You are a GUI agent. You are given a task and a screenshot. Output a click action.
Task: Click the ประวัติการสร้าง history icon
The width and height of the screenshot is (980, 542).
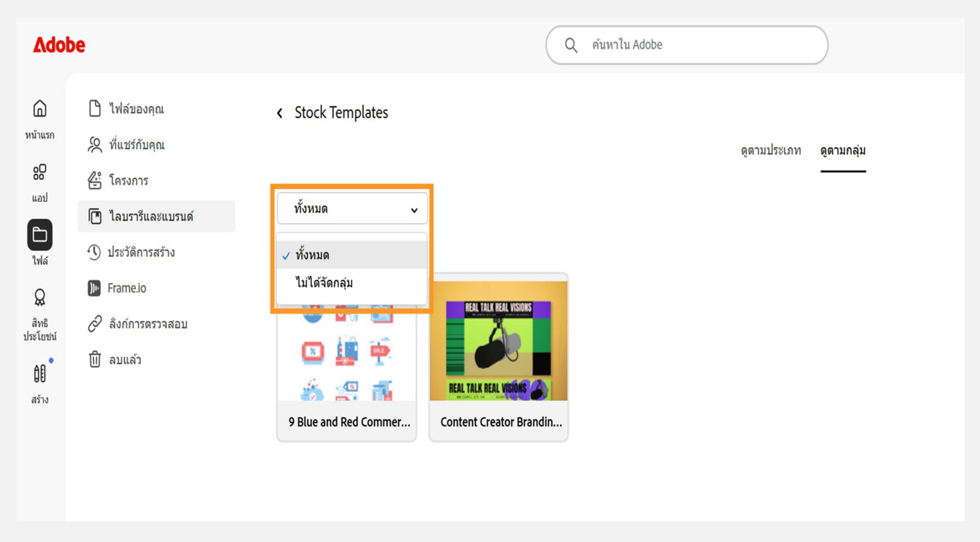pos(94,252)
